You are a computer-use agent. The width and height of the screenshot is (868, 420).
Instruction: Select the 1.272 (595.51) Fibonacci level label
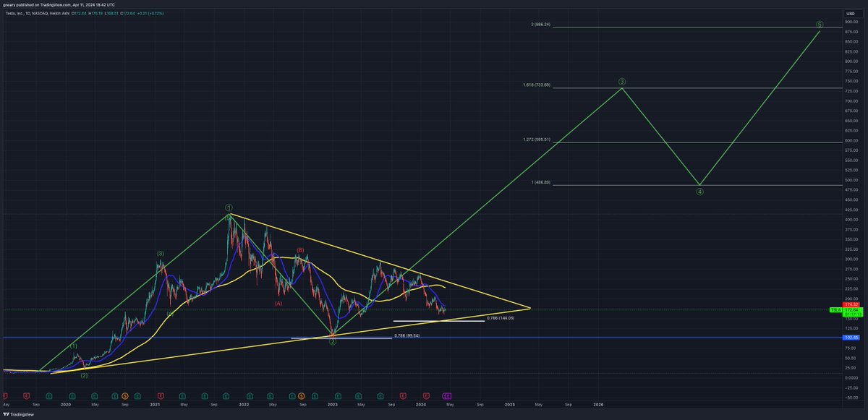coord(537,140)
